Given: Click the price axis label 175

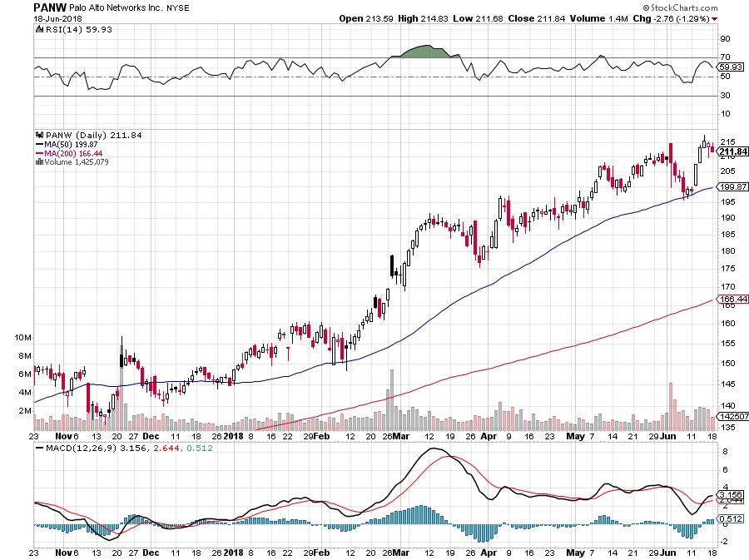Looking at the screenshot, I should (727, 269).
